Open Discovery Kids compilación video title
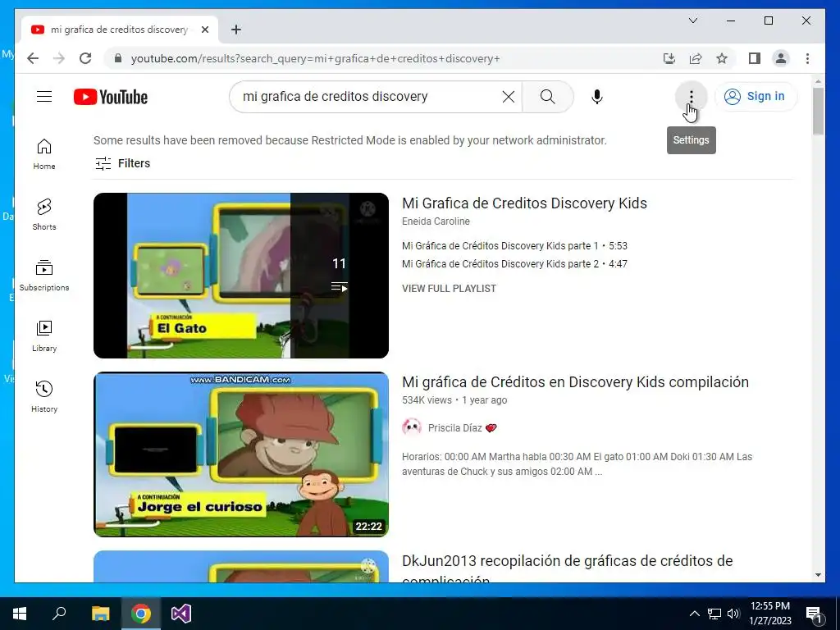This screenshot has height=630, width=840. 575,382
